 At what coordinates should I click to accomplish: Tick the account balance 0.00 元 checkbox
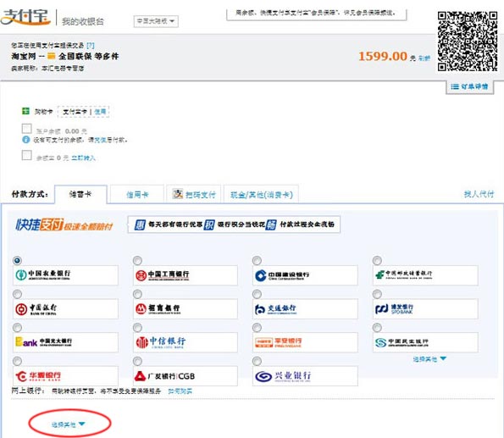pyautogui.click(x=26, y=129)
